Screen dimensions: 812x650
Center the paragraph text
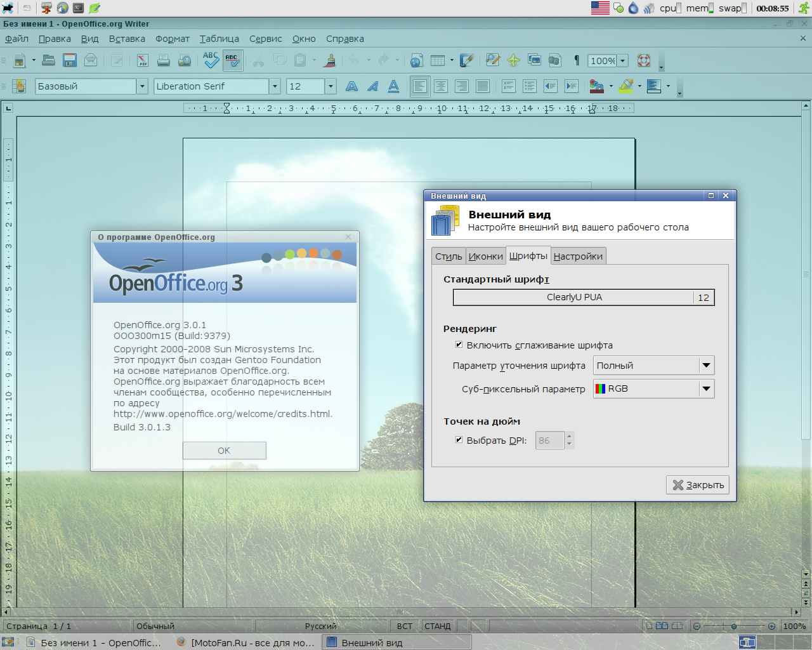pos(441,86)
